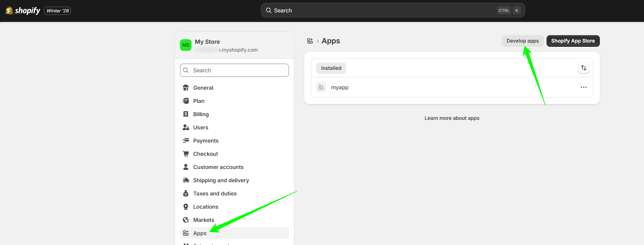Click the Shopify logo in the top bar
Image resolution: width=644 pixels, height=245 pixels.
point(23,11)
